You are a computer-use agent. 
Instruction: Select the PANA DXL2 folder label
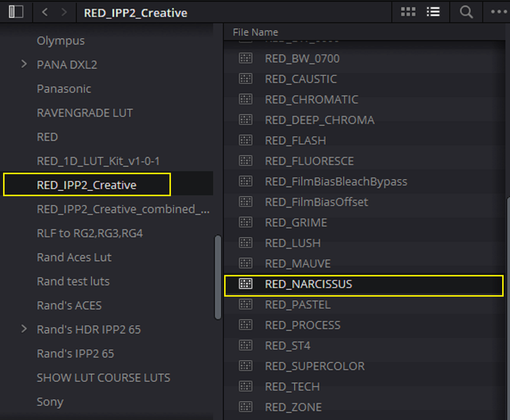tap(67, 65)
